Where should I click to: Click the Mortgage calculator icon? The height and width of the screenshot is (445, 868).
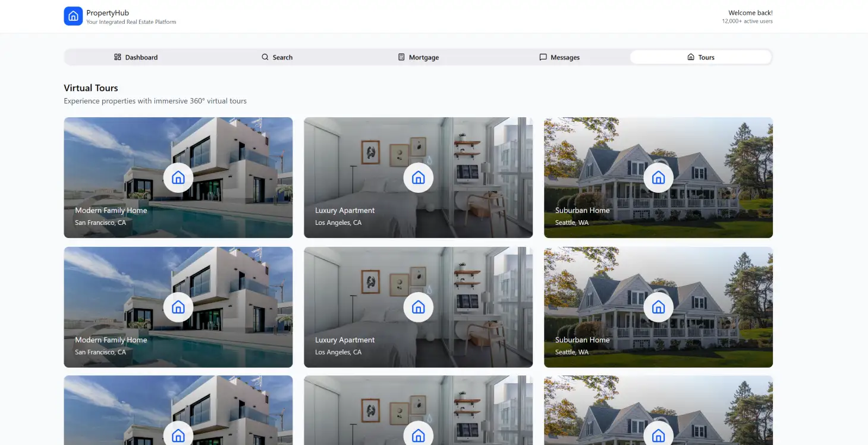pyautogui.click(x=402, y=57)
